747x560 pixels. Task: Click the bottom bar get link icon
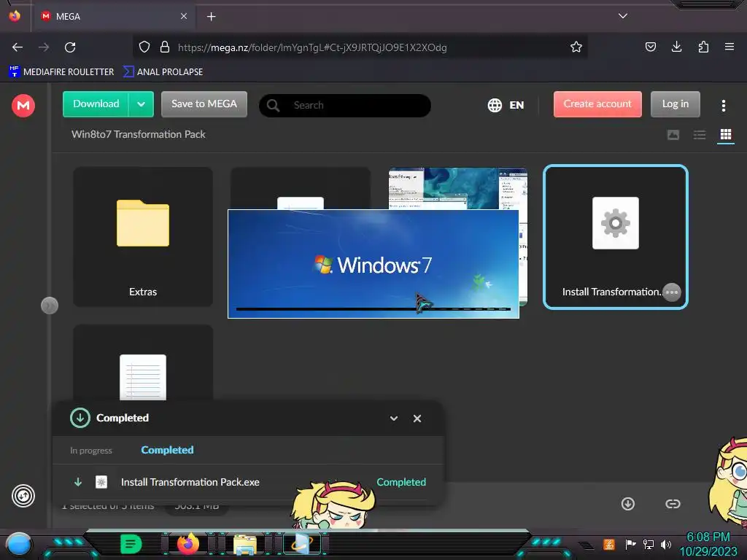point(673,504)
